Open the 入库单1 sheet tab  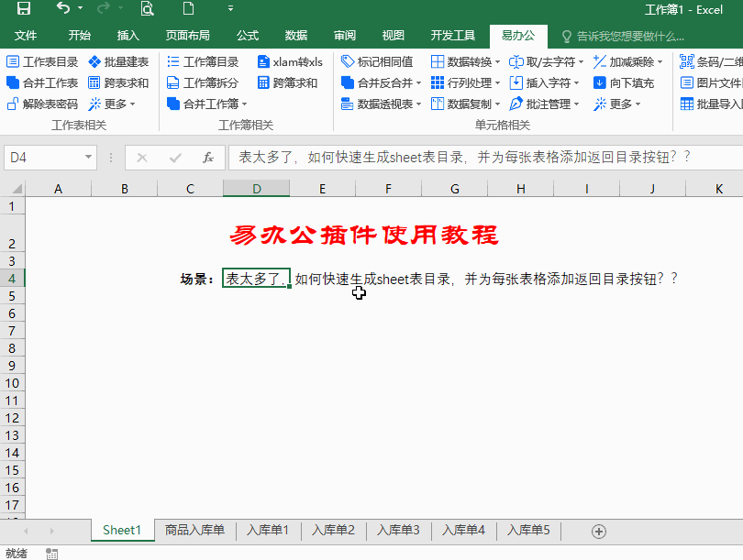pos(268,530)
